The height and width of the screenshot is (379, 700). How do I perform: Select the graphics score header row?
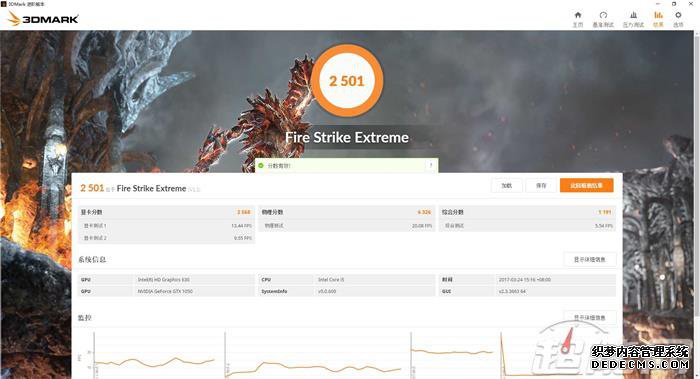166,212
